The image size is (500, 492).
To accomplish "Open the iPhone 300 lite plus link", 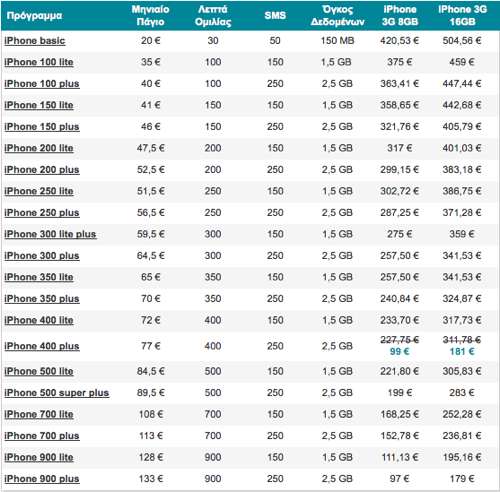I will pyautogui.click(x=50, y=234).
